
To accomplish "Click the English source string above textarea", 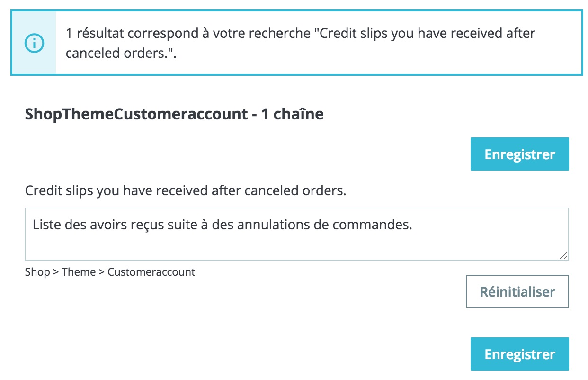I will coord(186,191).
